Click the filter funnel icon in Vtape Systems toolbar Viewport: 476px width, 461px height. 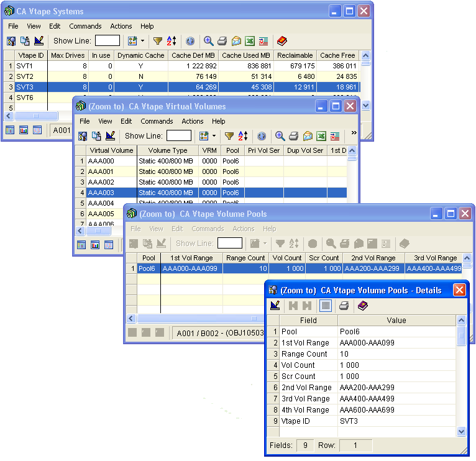click(158, 41)
